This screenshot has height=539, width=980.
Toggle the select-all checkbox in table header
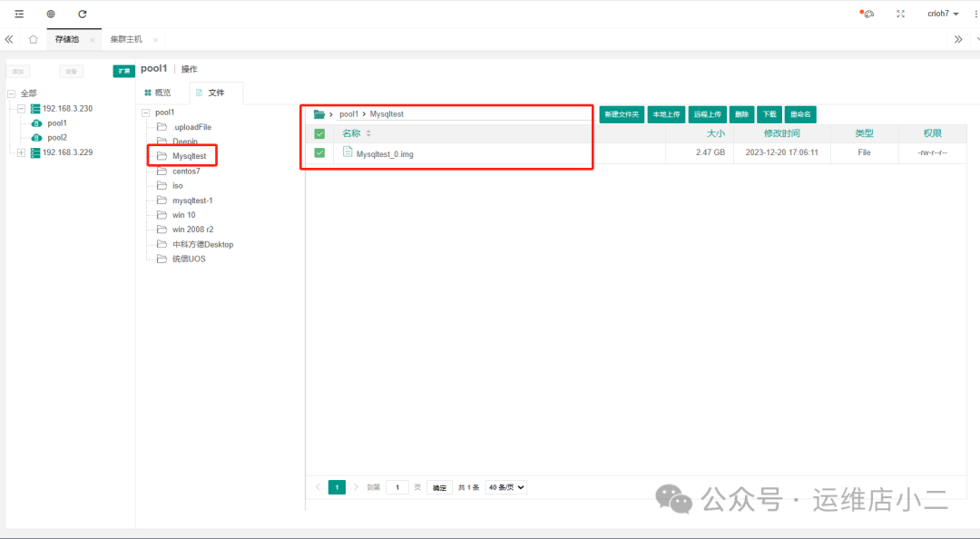pyautogui.click(x=319, y=133)
